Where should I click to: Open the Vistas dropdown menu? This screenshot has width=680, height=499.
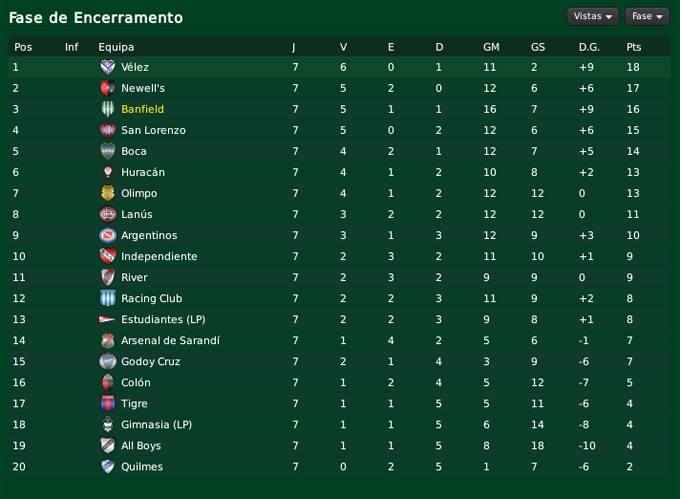pos(593,16)
